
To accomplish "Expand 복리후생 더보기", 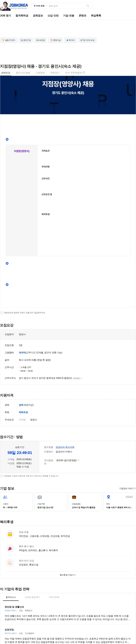I will [x=68, y=575].
